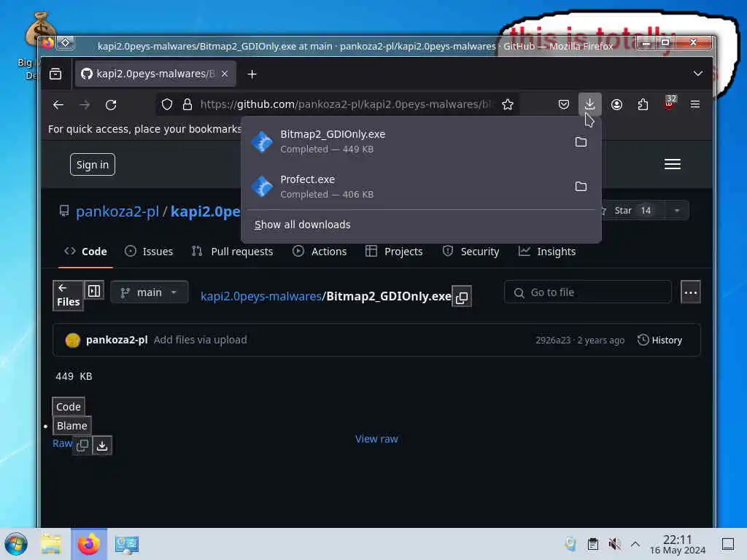The height and width of the screenshot is (560, 747).
Task: Click the URL address bar
Action: click(x=347, y=104)
